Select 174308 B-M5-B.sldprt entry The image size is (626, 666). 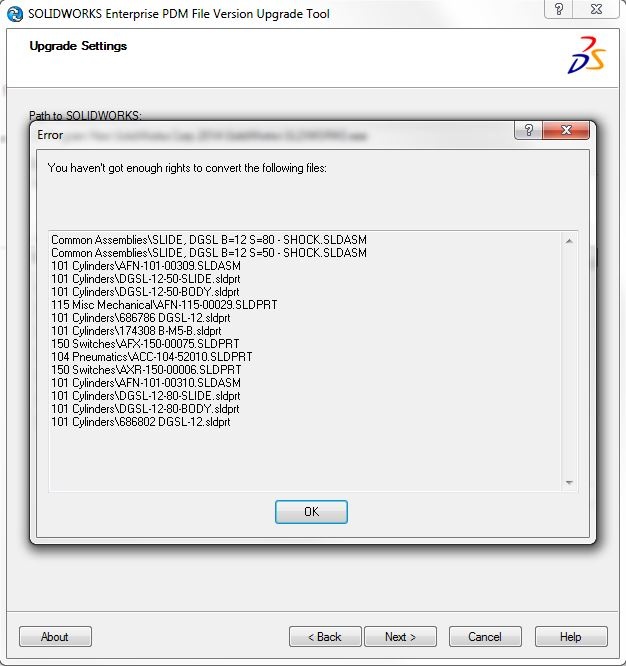pyautogui.click(x=136, y=330)
